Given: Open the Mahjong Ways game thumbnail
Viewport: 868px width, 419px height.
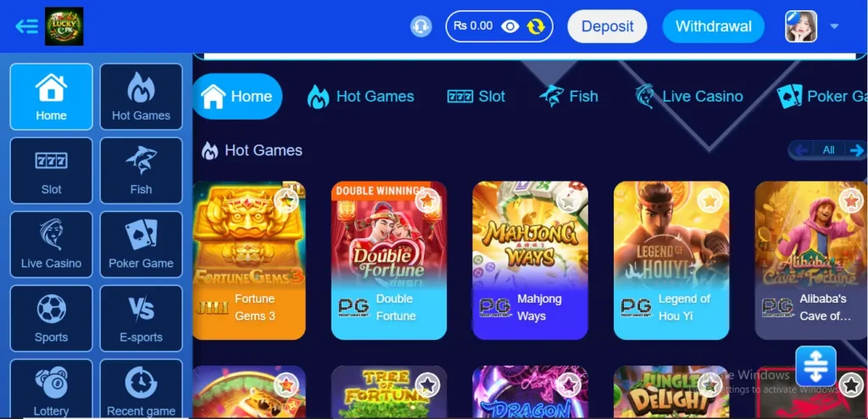Looking at the screenshot, I should point(531,260).
